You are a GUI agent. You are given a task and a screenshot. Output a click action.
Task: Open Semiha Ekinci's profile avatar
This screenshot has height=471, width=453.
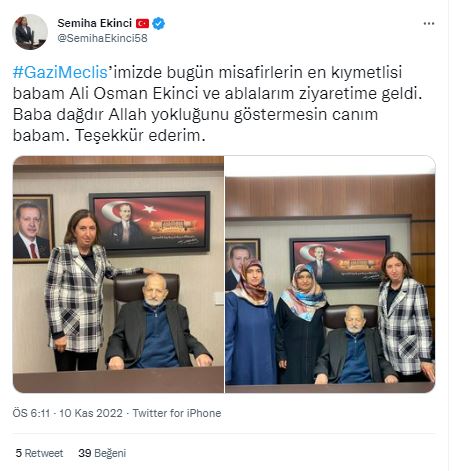pyautogui.click(x=30, y=32)
